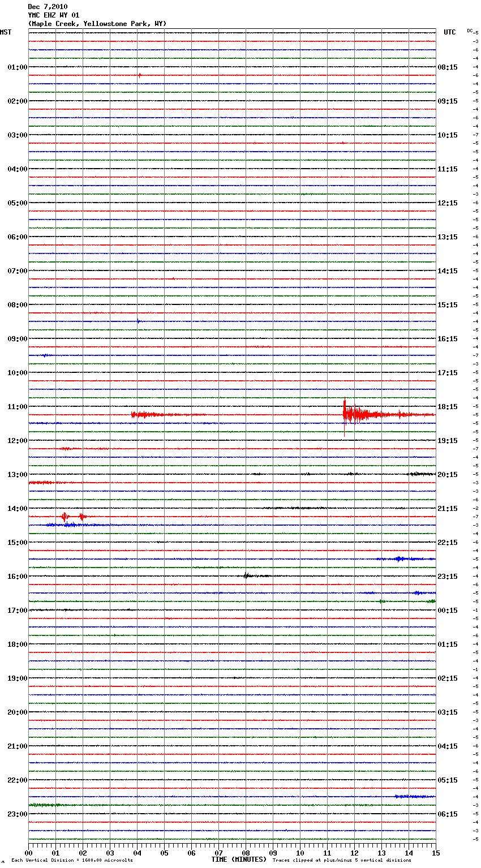The height and width of the screenshot is (868, 481).
Task: Click the '15' minute tick label on the bottom axis
Action: pyautogui.click(x=436, y=853)
